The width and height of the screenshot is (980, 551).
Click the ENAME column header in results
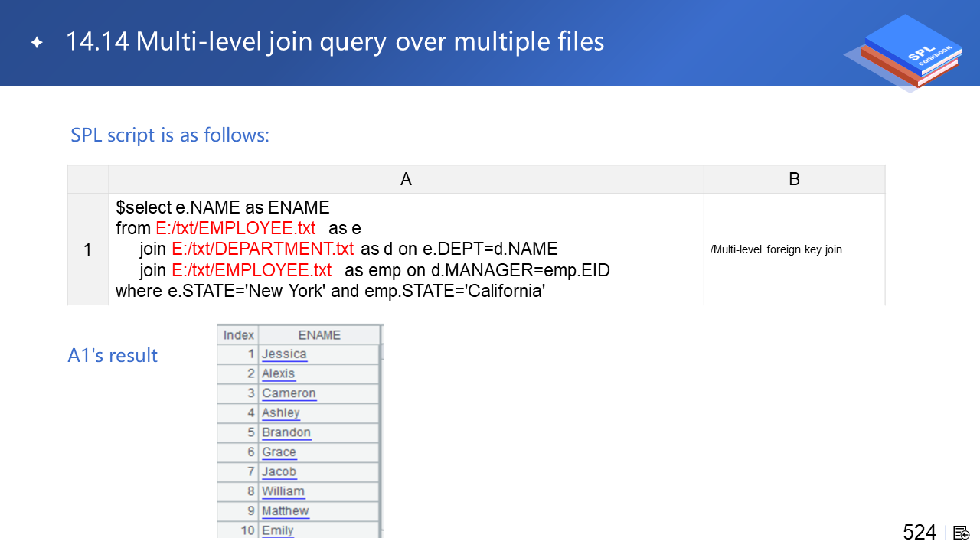[x=319, y=335]
